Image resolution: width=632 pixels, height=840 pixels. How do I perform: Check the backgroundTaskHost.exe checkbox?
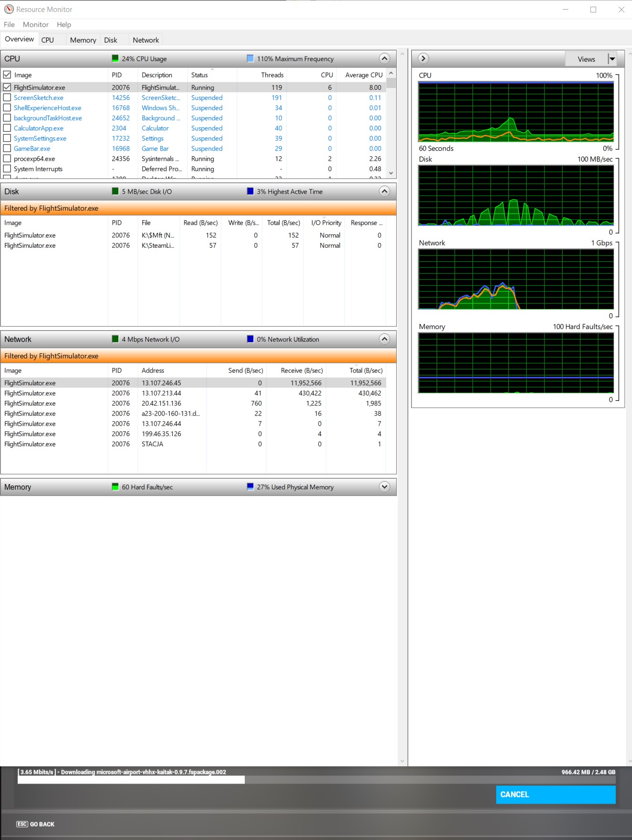click(x=7, y=118)
